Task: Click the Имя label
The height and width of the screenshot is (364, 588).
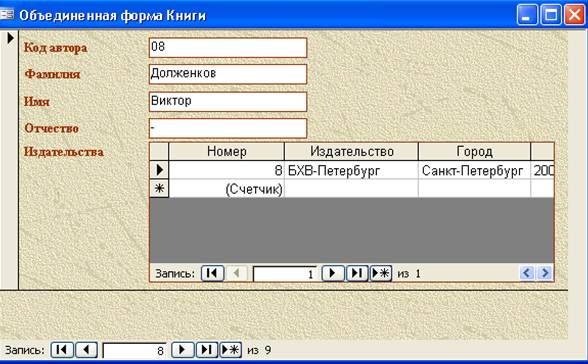Action: (36, 102)
